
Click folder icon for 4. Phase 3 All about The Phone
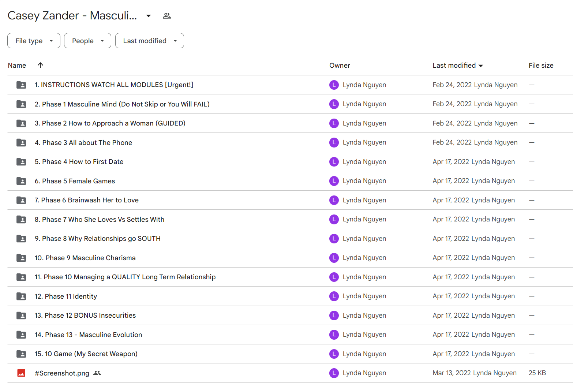(21, 142)
